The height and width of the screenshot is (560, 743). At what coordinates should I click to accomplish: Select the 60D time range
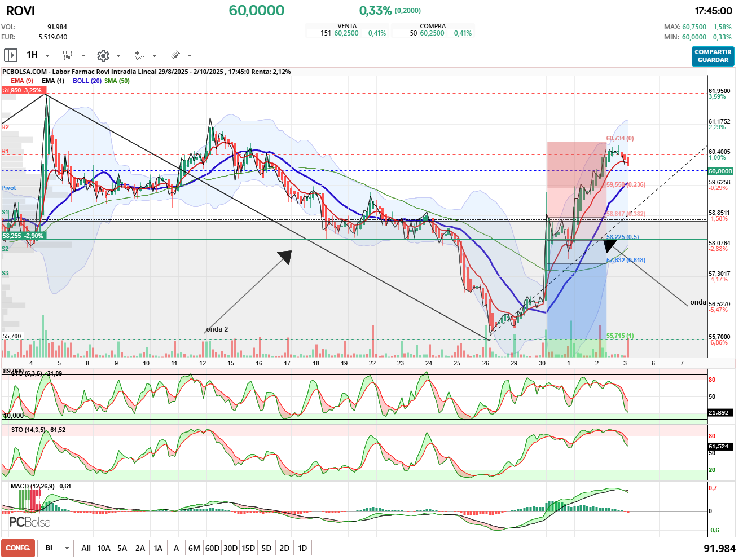tap(212, 548)
